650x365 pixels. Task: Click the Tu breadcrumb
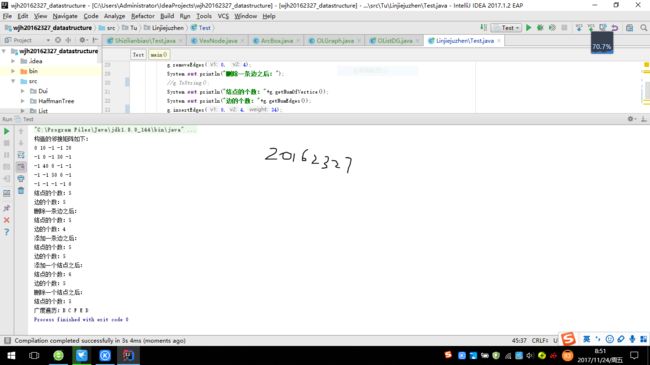pyautogui.click(x=130, y=28)
